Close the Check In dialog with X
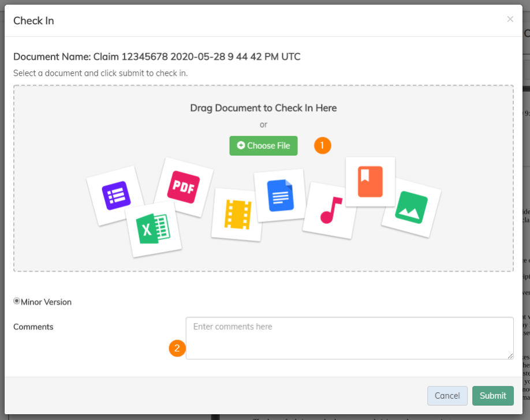530x420 pixels. 510,19
